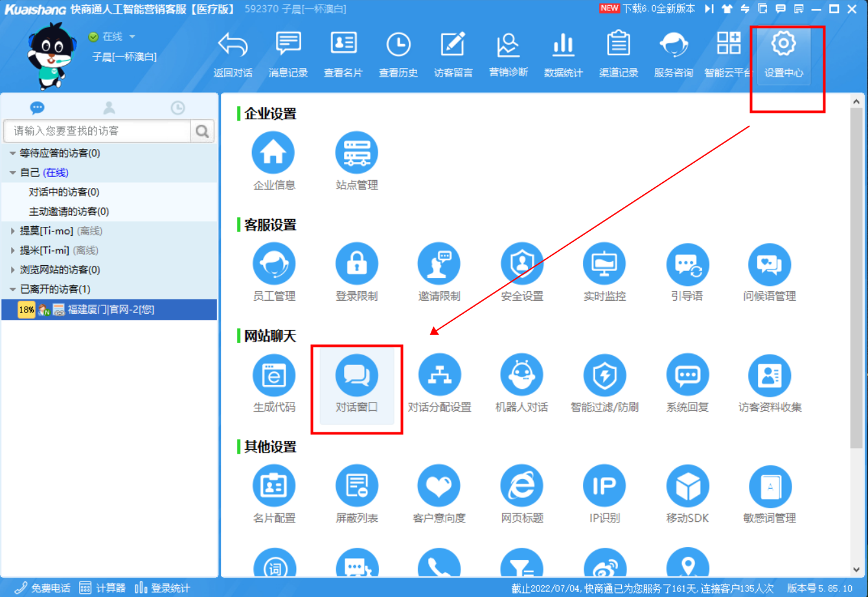Image resolution: width=868 pixels, height=597 pixels.
Task: Open 邀请限制 icon
Action: (439, 264)
